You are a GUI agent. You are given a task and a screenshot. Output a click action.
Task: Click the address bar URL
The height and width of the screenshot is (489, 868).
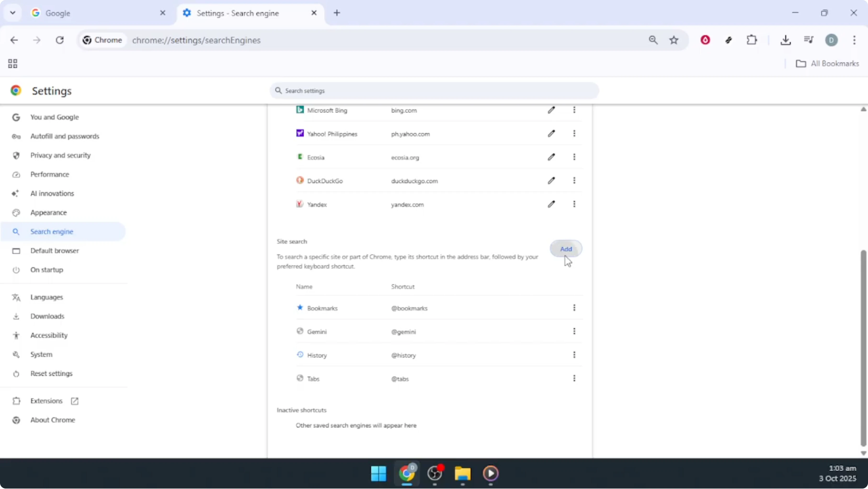tap(196, 40)
